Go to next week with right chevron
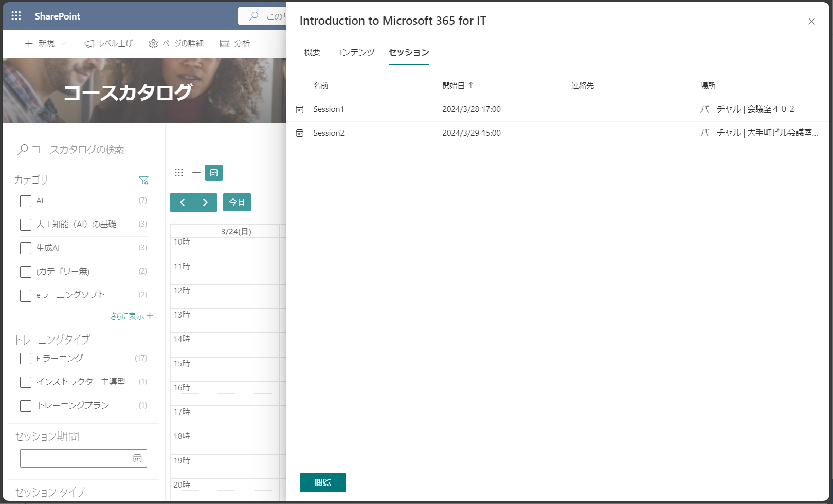 click(x=205, y=202)
